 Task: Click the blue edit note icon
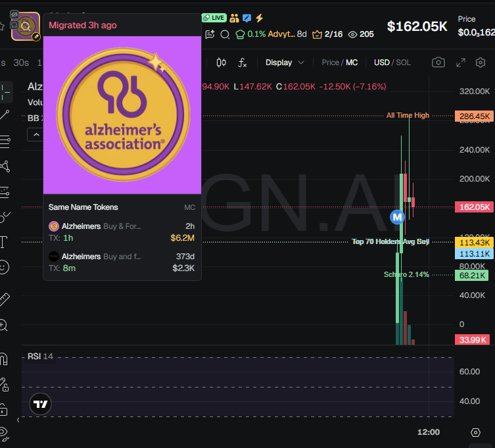tap(247, 18)
